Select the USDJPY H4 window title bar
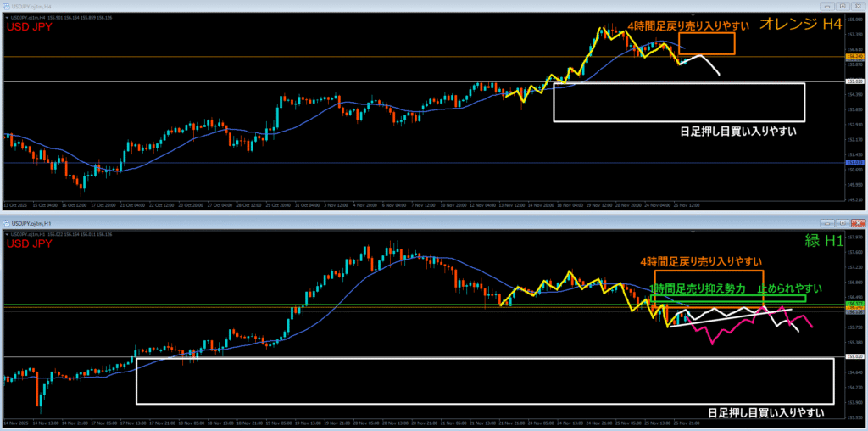The height and width of the screenshot is (431, 868). [x=424, y=7]
